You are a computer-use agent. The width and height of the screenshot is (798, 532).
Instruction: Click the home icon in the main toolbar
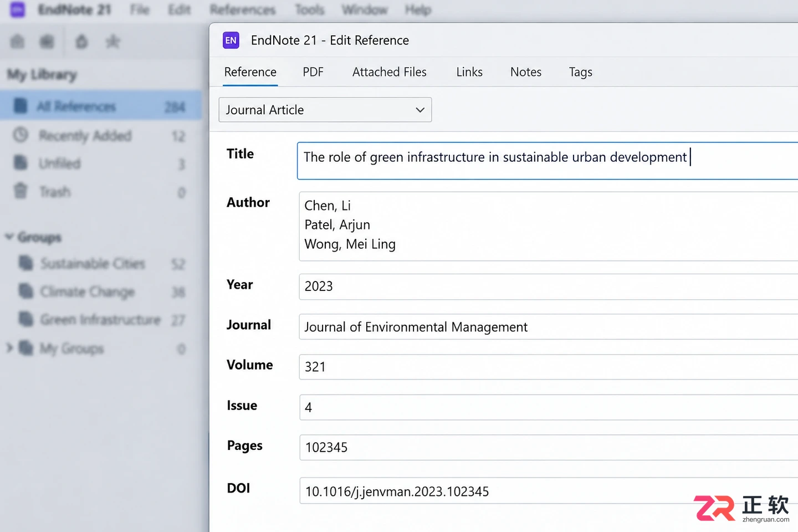[x=18, y=42]
